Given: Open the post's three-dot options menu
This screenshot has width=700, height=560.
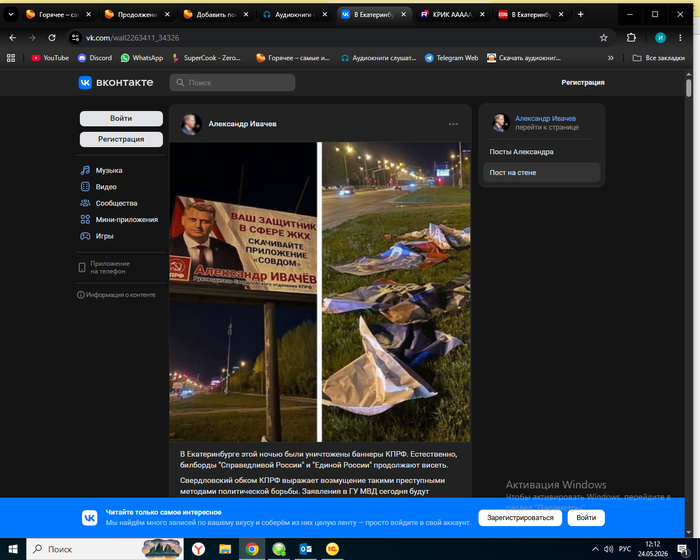Looking at the screenshot, I should pos(453,124).
